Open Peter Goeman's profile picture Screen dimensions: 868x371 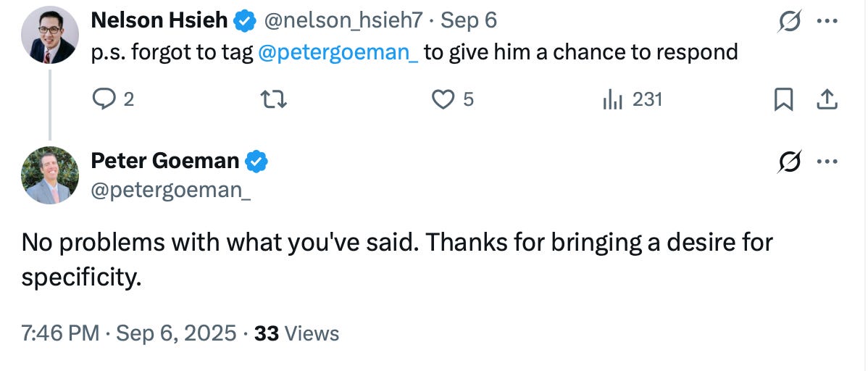tap(50, 175)
